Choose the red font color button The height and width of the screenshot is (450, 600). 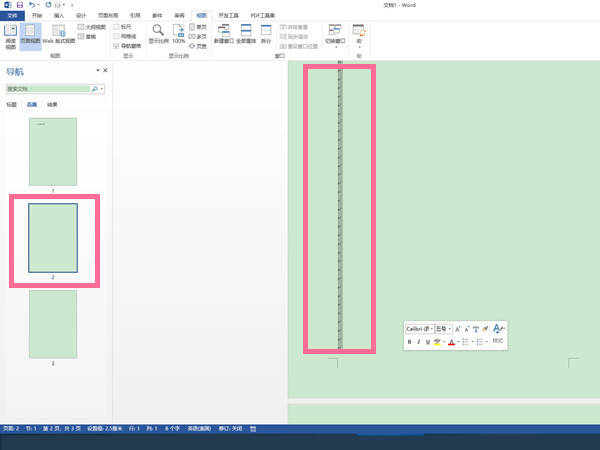point(452,342)
